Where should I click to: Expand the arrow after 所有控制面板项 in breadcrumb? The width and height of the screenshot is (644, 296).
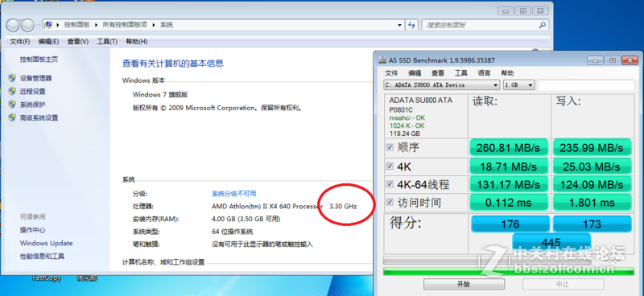154,25
